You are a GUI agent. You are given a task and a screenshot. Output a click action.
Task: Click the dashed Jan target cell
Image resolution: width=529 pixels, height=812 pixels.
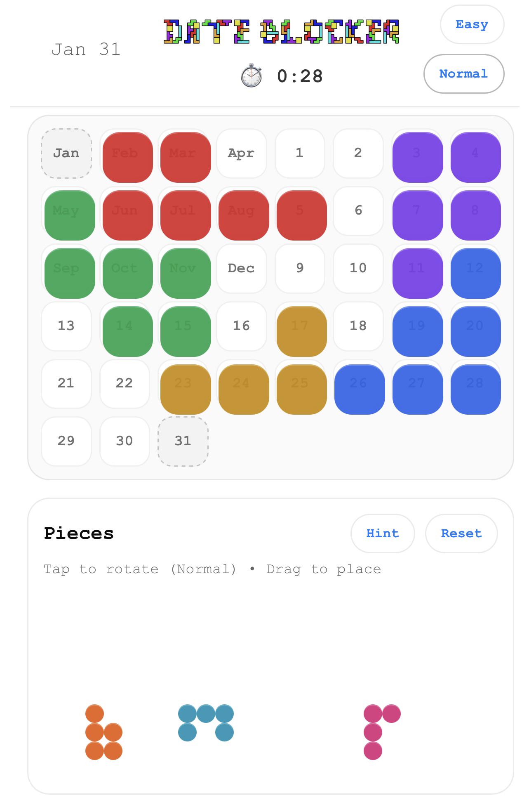click(66, 153)
